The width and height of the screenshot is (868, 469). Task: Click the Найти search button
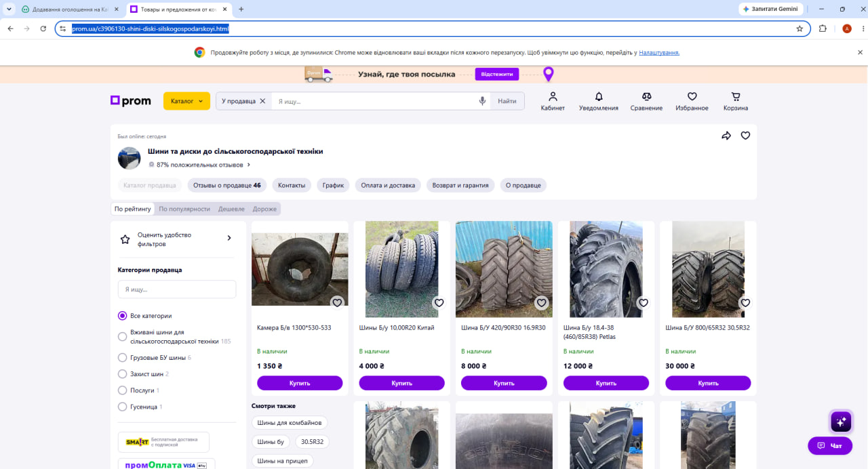pos(507,101)
